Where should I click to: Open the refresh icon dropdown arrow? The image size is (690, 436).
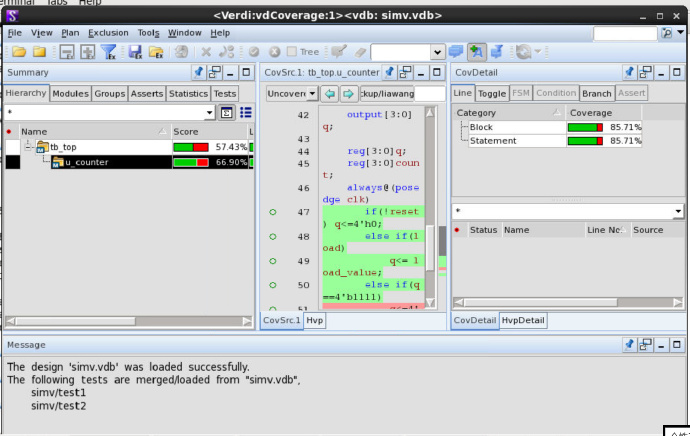(538, 52)
